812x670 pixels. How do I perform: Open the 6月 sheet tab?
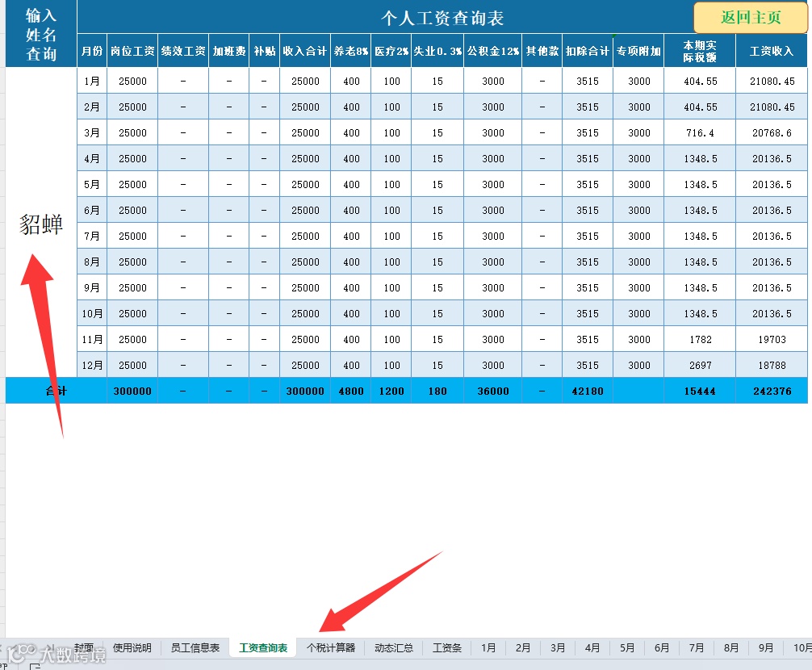[x=662, y=647]
